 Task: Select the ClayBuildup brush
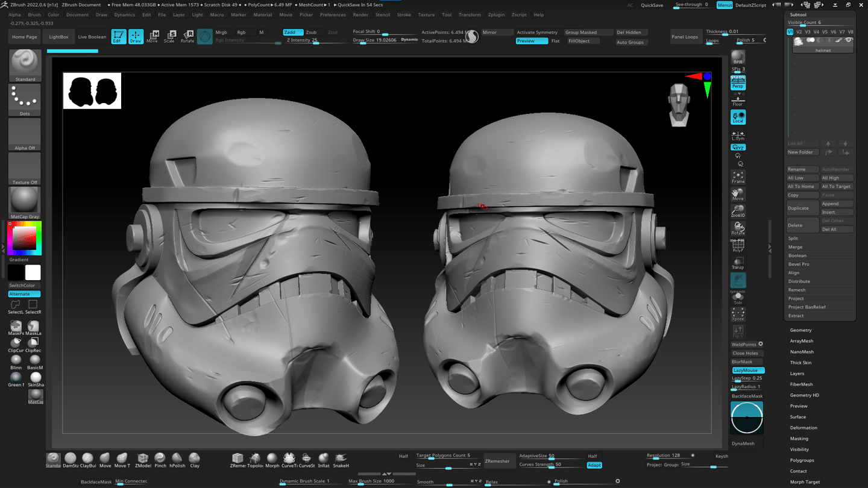pyautogui.click(x=87, y=460)
